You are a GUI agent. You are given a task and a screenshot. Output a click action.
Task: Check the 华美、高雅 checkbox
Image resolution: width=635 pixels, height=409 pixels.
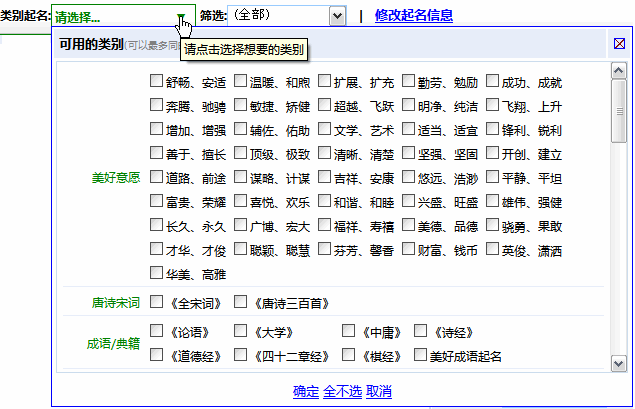[x=157, y=272]
